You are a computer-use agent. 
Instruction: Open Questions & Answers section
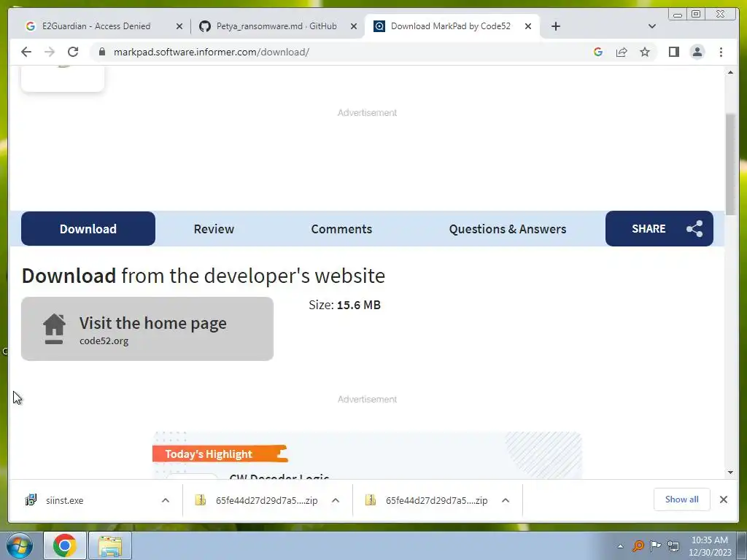coord(508,229)
